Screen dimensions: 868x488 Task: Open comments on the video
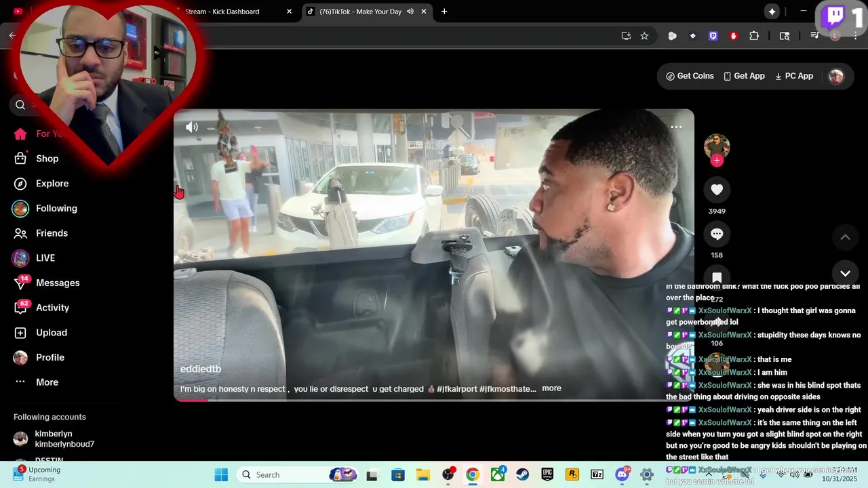pyautogui.click(x=717, y=234)
